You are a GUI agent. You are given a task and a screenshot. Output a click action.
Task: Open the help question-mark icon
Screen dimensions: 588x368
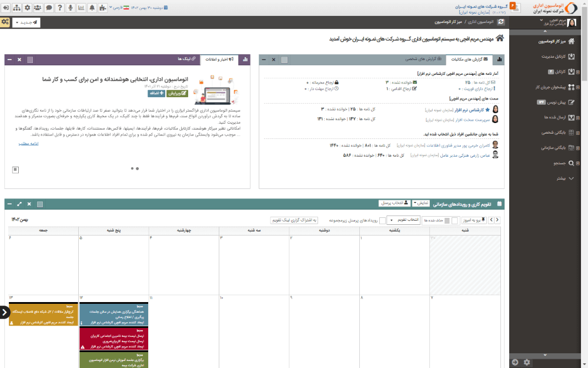pos(61,8)
